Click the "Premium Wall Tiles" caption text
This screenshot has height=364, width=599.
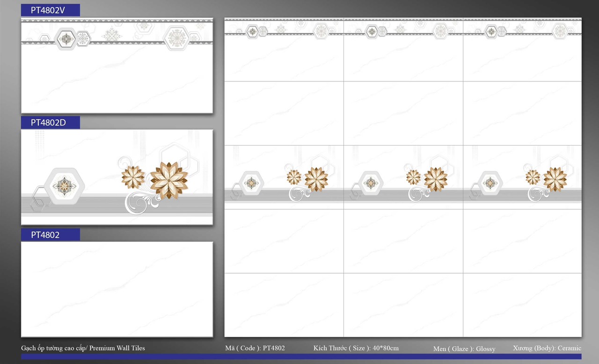(117, 348)
